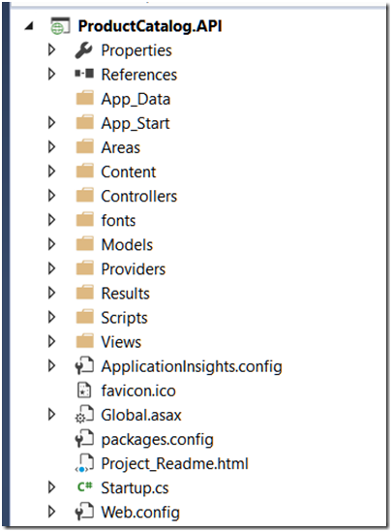The image size is (392, 532).
Task: Click the Project_Readme.html file icon
Action: click(x=84, y=463)
